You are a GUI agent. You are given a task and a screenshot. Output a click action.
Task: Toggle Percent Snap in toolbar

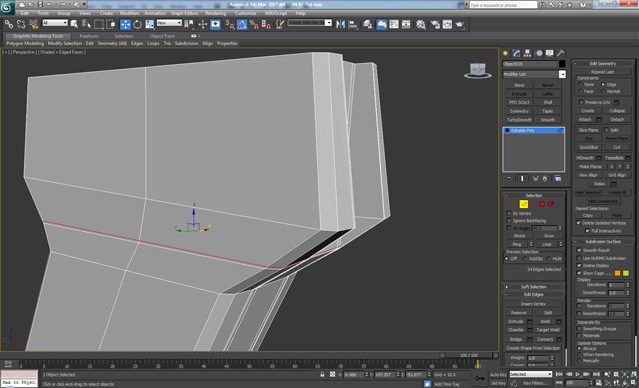(x=254, y=24)
